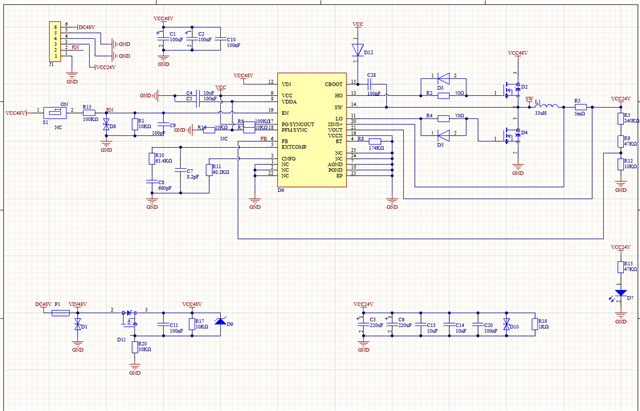Click the AGND pin label on D6

(336, 164)
